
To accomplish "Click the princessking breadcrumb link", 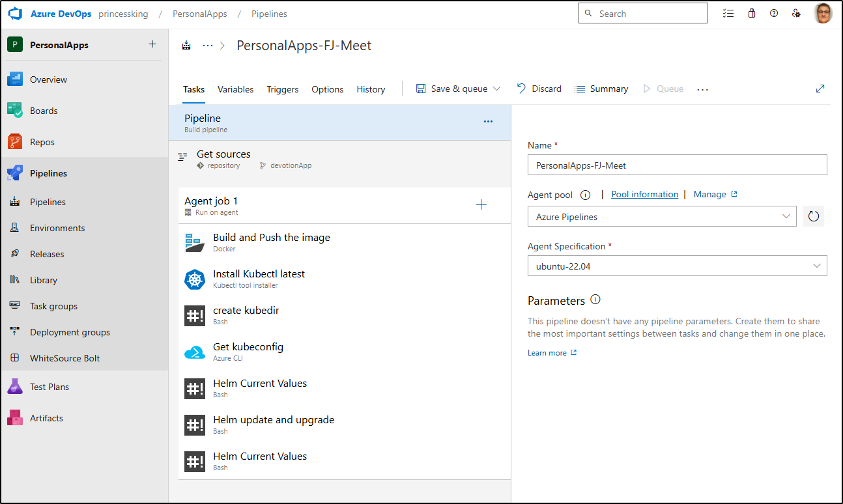I will coord(123,14).
